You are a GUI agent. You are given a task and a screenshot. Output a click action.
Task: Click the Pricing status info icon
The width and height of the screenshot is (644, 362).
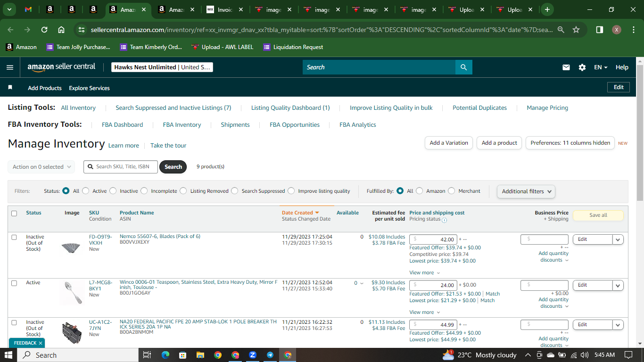point(444,220)
